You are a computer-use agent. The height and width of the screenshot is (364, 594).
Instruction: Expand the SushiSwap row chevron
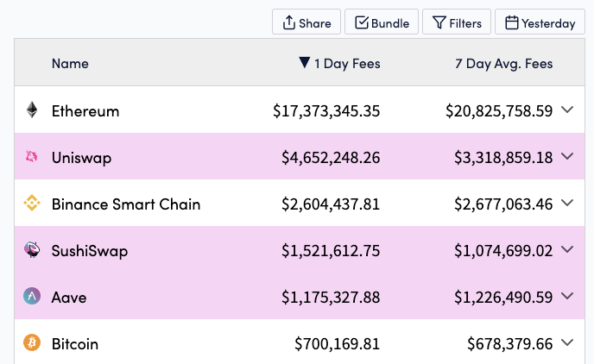pyautogui.click(x=567, y=249)
